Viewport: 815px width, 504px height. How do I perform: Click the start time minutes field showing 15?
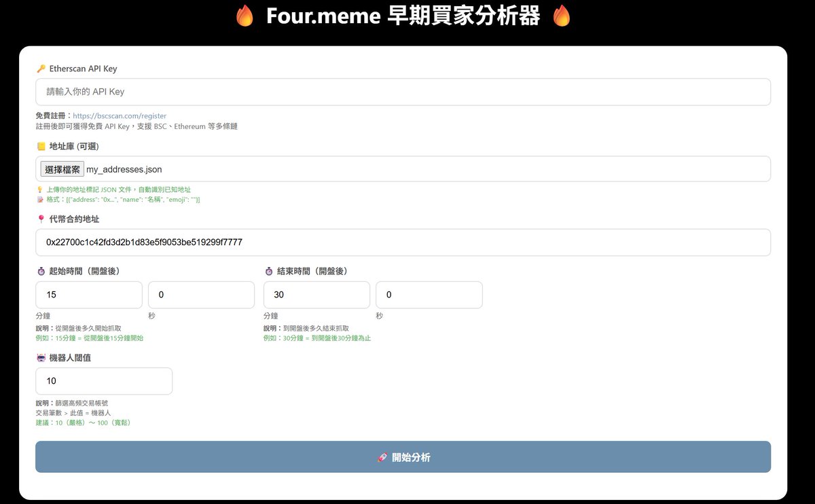click(x=88, y=294)
